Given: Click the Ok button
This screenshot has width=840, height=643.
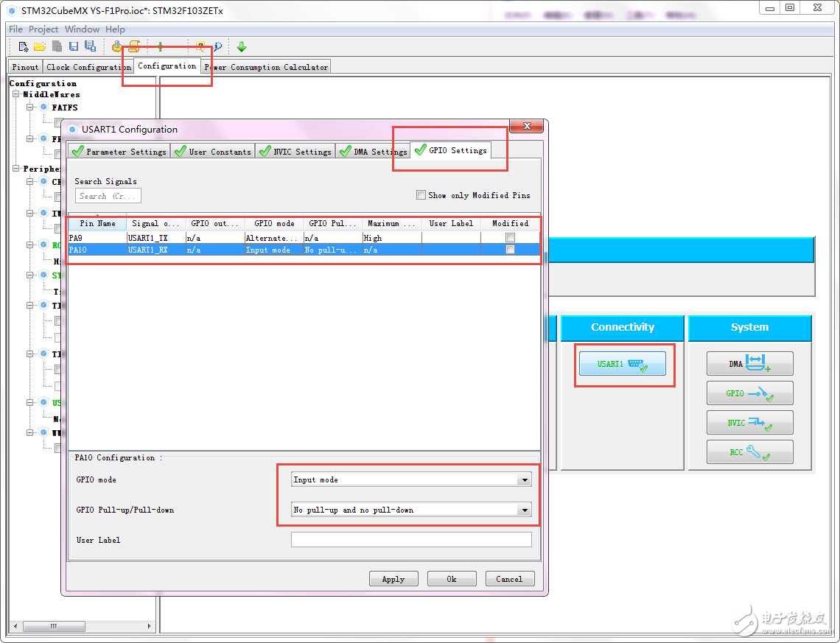Looking at the screenshot, I should pos(452,579).
